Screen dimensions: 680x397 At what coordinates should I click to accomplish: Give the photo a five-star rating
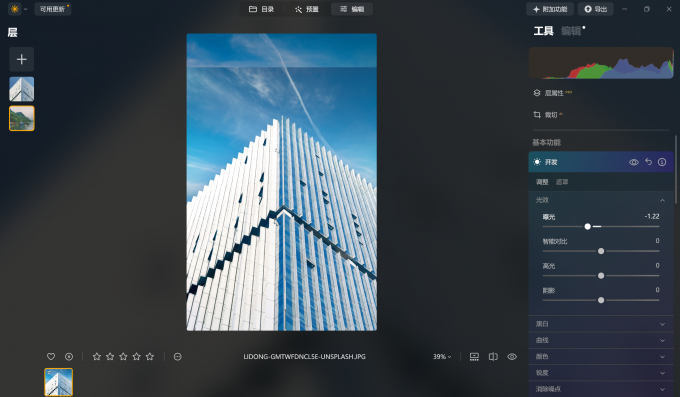(150, 357)
